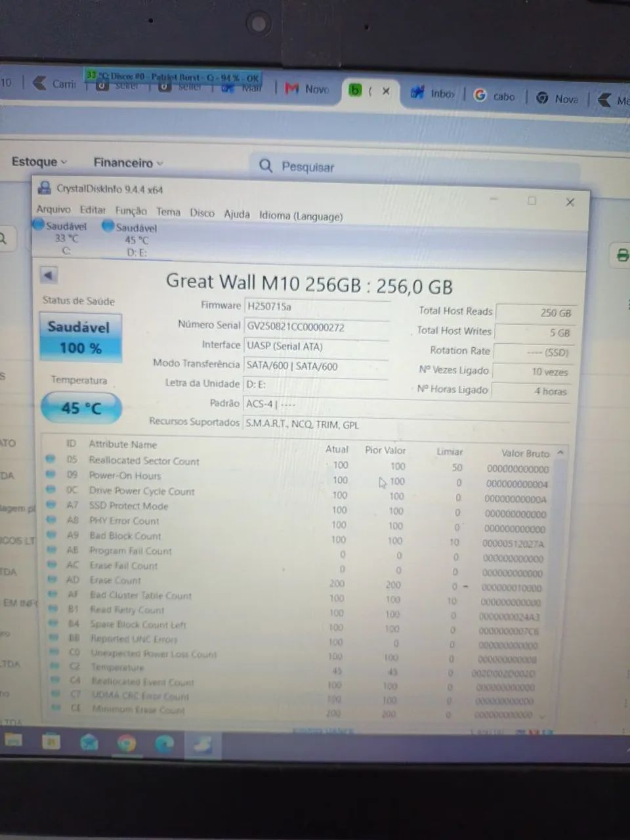Image resolution: width=630 pixels, height=840 pixels.
Task: Select the Reallocated Sector Count row
Action: 299,463
